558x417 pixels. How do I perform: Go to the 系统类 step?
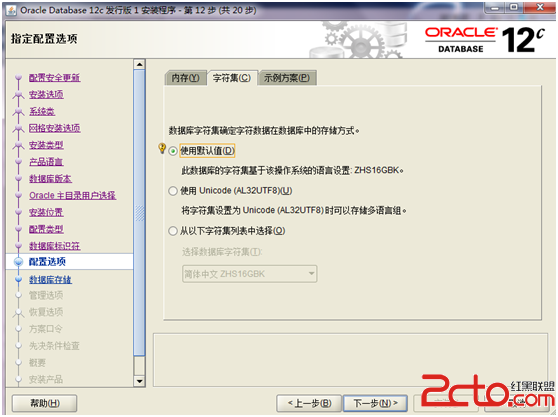pyautogui.click(x=42, y=111)
